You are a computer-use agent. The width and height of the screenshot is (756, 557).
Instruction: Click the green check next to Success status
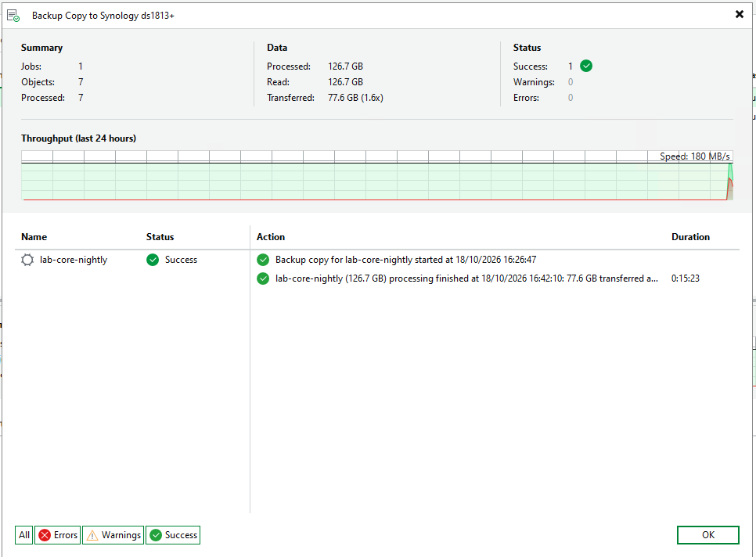(153, 260)
